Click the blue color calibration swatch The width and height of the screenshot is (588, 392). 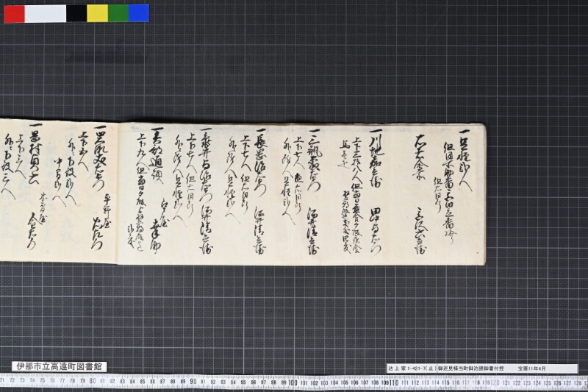click(x=139, y=13)
